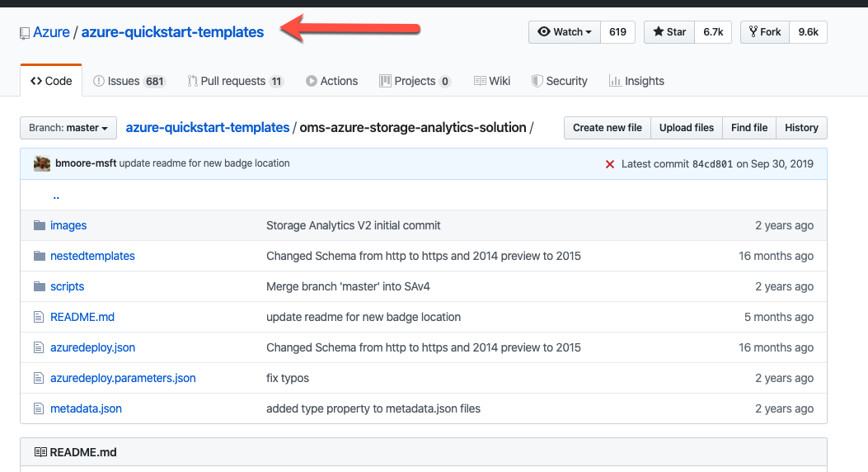
Task: Click bmoore-msft's avatar thumbnail
Action: [42, 163]
